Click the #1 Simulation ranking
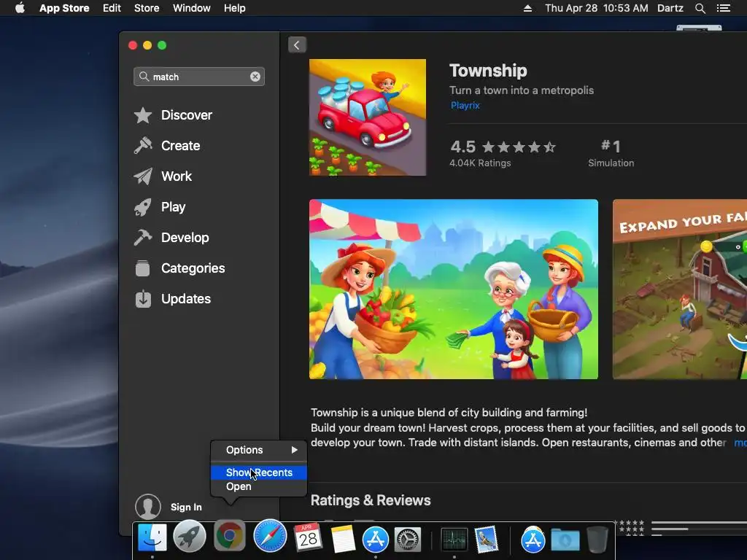The image size is (747, 560). click(x=611, y=153)
